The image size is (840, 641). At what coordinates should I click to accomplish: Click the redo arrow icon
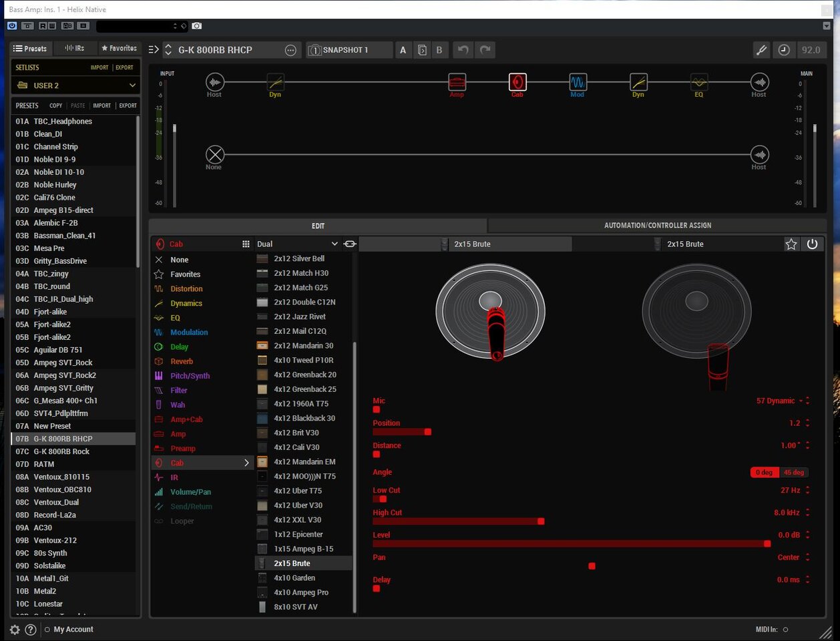tap(485, 50)
